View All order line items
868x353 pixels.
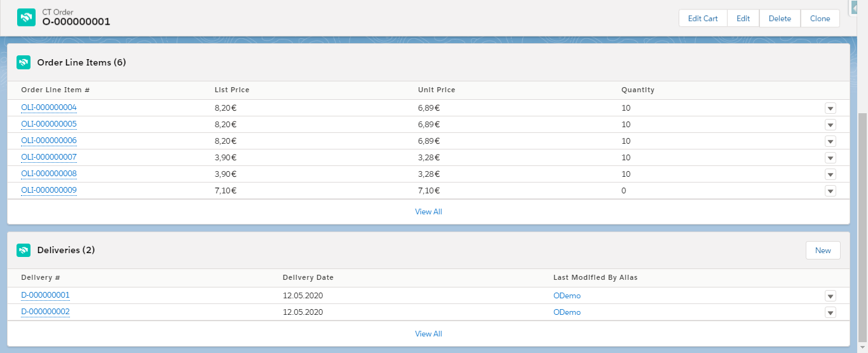click(428, 212)
